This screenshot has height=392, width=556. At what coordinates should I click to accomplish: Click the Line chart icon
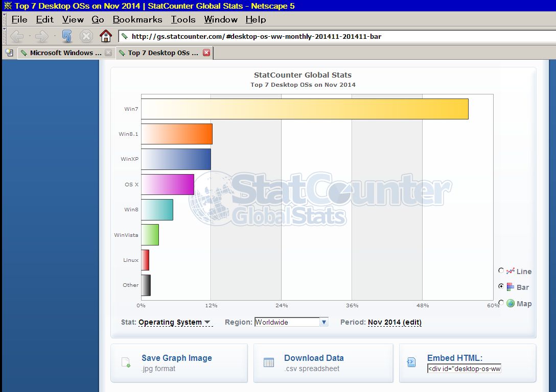pos(510,271)
